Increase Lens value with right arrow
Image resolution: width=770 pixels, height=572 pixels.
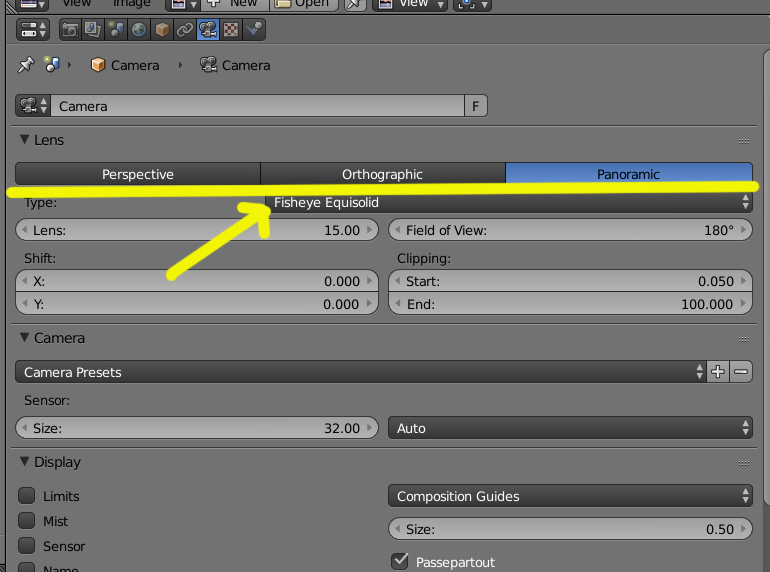[370, 230]
